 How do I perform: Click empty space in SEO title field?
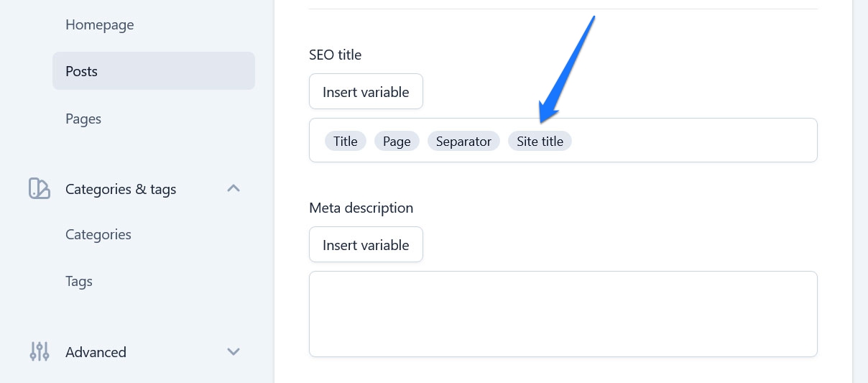[x=690, y=141]
